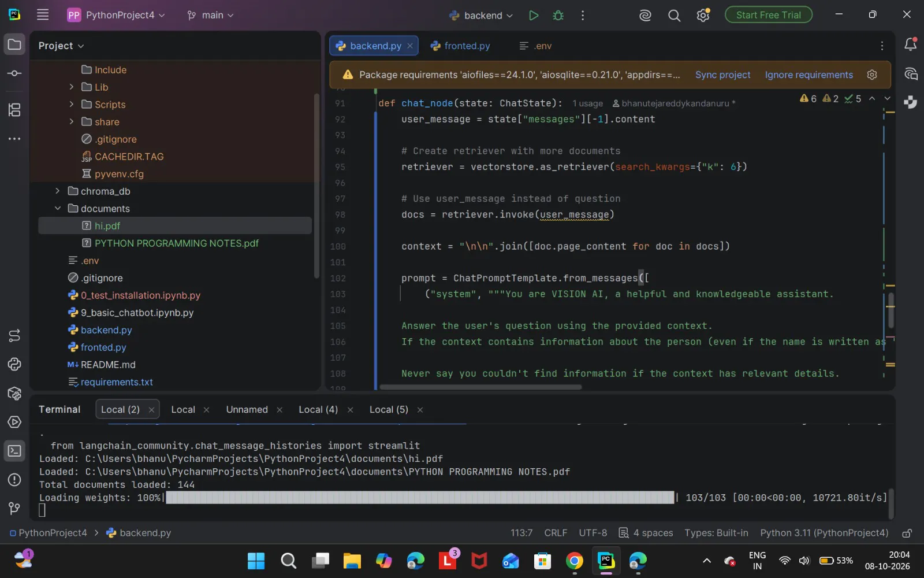
Task: Open the AI Assistant chat panel
Action: (x=911, y=73)
